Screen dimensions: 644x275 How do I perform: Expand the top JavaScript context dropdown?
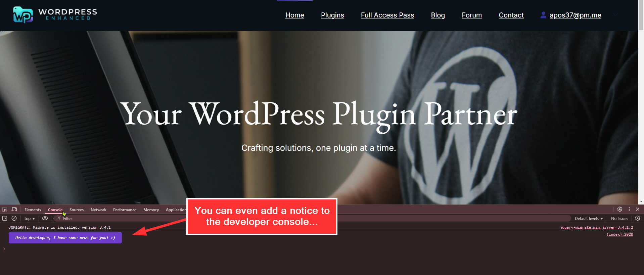coord(30,219)
